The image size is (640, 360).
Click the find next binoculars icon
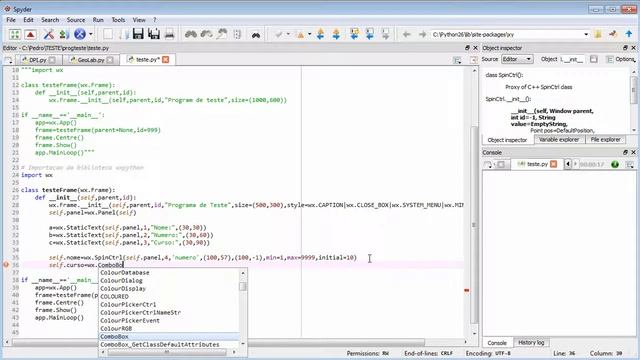207,34
